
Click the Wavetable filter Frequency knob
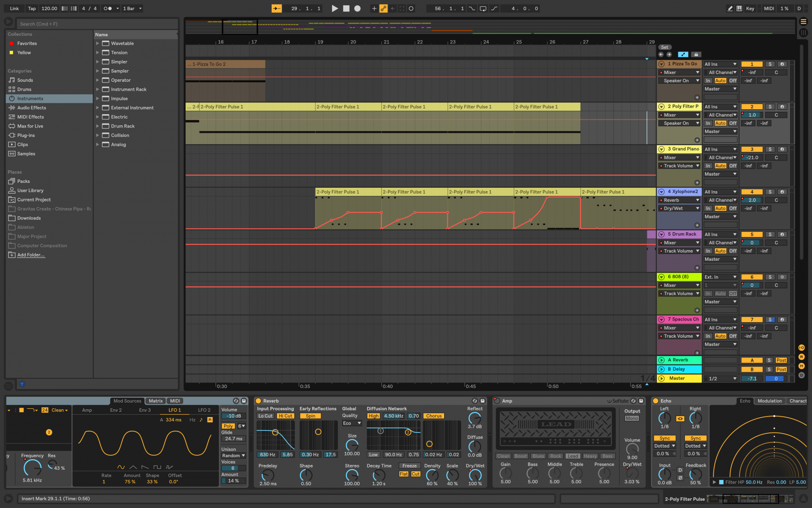[32, 468]
